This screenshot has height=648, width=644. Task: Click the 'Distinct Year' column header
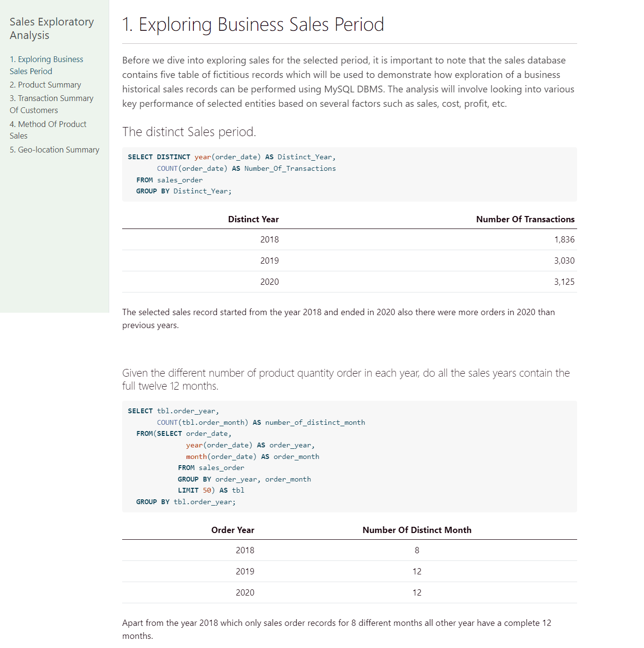(253, 219)
